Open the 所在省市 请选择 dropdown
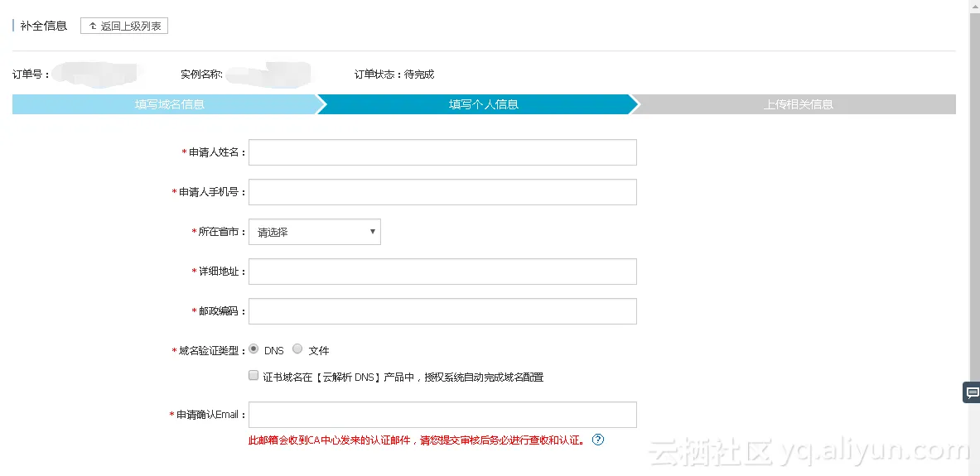Image resolution: width=980 pixels, height=476 pixels. click(314, 232)
